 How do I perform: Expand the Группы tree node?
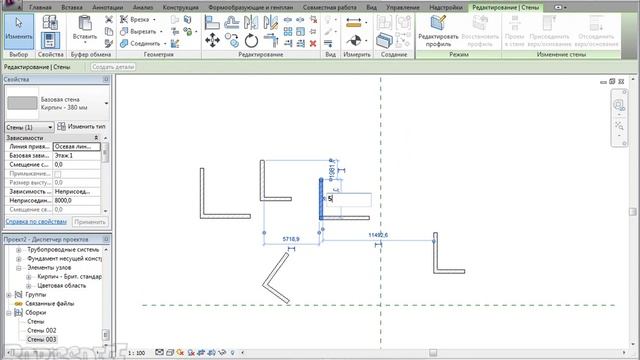(x=9, y=295)
